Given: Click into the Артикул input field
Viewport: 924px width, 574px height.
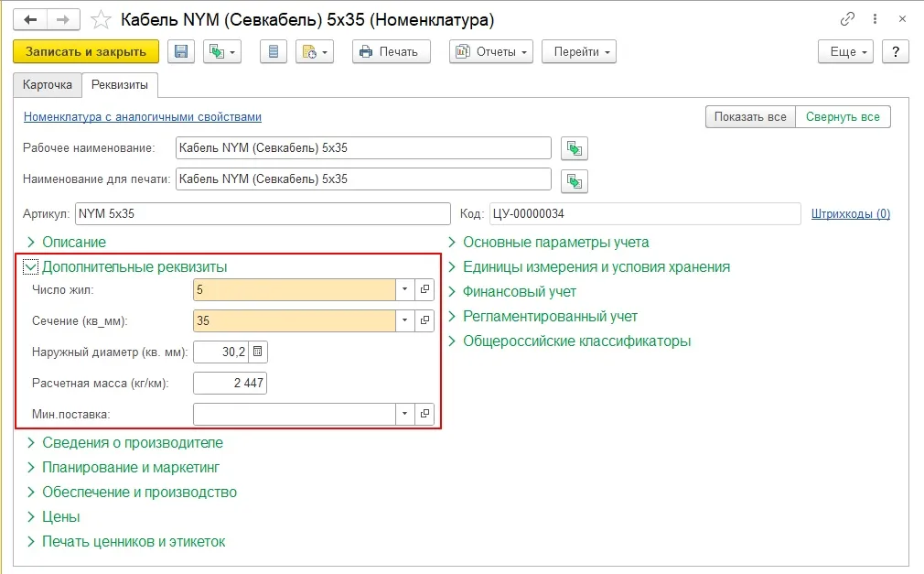Looking at the screenshot, I should pos(263,214).
